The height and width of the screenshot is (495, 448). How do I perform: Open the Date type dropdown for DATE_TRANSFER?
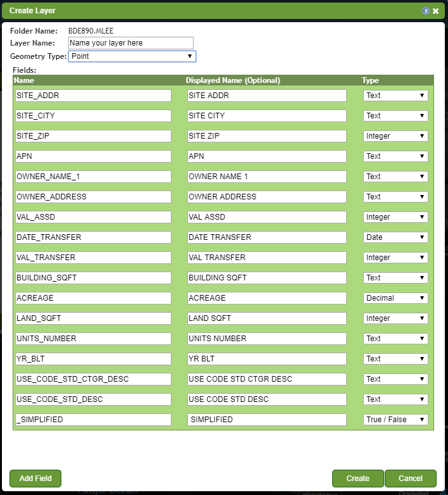(x=395, y=237)
